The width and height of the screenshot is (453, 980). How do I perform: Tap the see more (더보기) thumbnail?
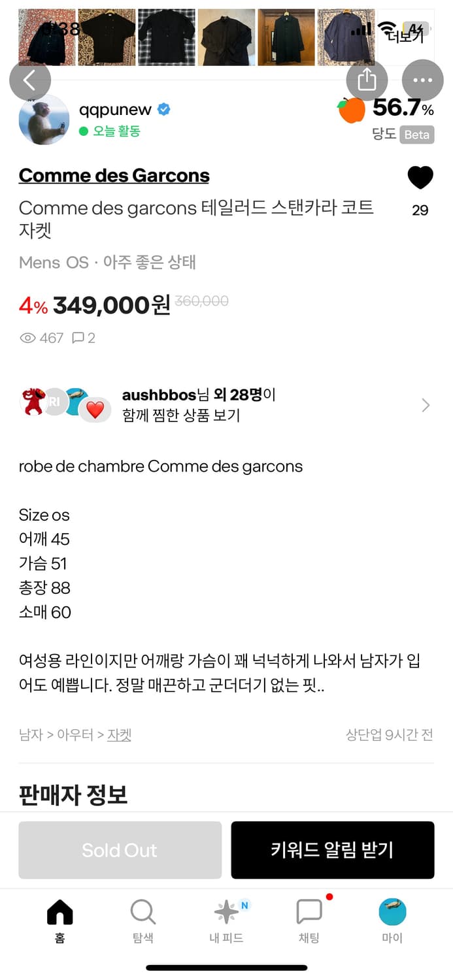tap(405, 37)
